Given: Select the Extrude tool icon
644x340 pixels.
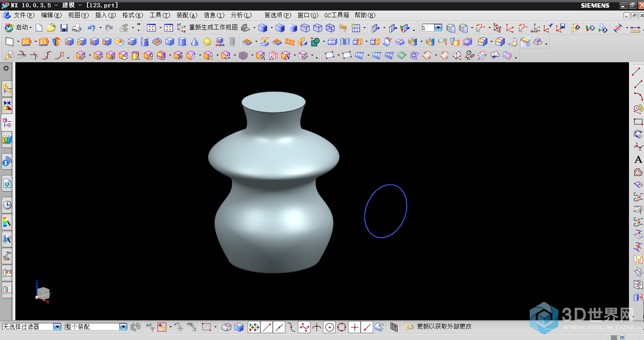Looking at the screenshot, I should click(27, 42).
